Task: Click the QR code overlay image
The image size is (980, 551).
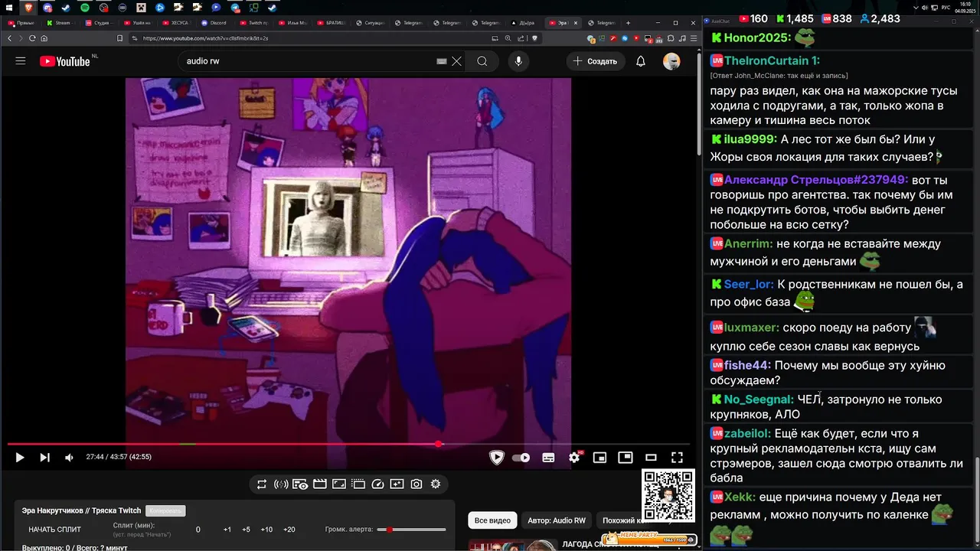Action: 668,496
